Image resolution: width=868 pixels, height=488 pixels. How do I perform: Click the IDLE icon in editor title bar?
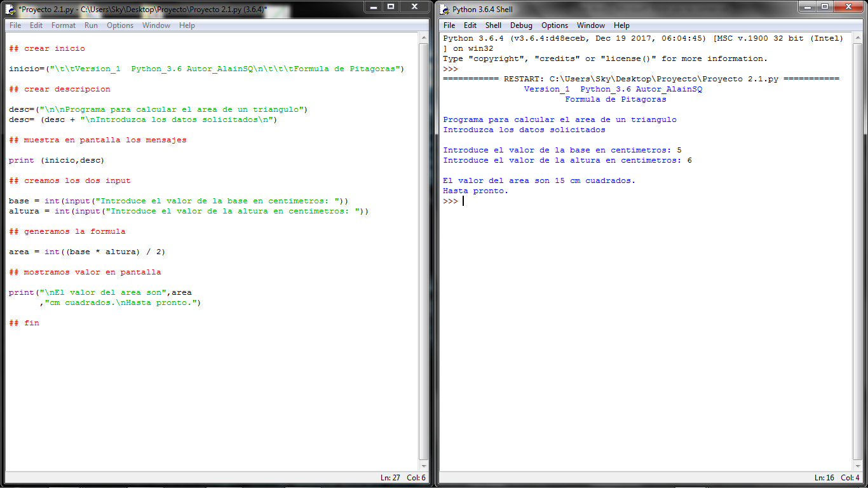(10, 9)
